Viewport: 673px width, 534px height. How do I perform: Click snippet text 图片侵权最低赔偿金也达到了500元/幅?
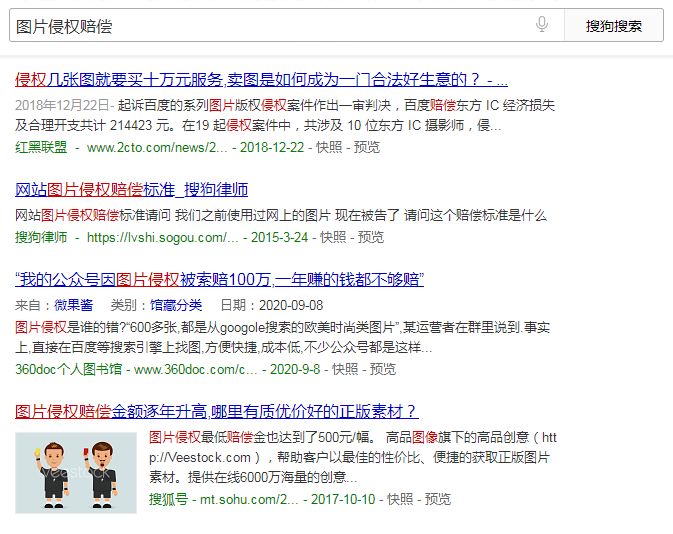259,437
